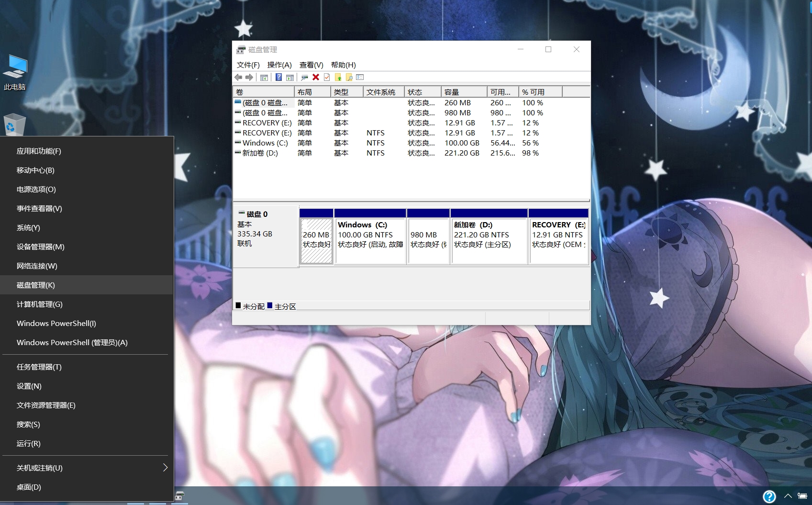Click the drive-connect toolbar icon beside the red X
This screenshot has height=505, width=812.
tap(304, 77)
